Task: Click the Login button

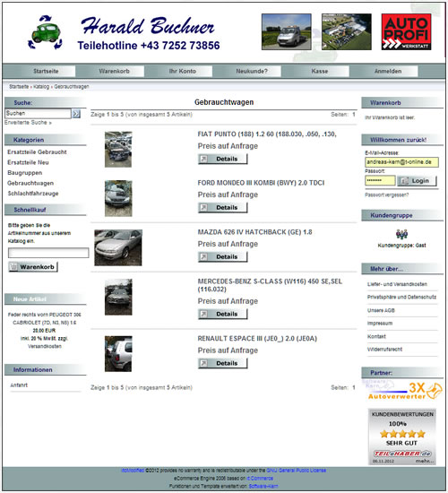Action: (x=417, y=181)
